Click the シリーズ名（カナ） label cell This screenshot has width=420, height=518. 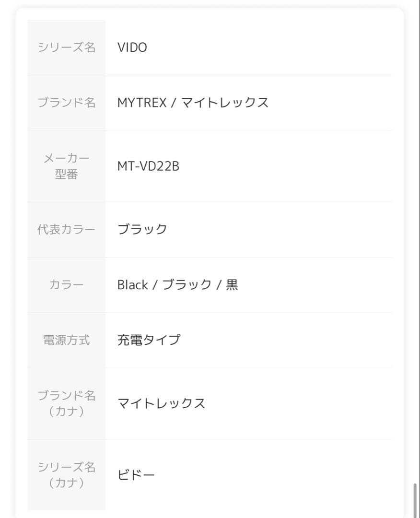point(66,475)
